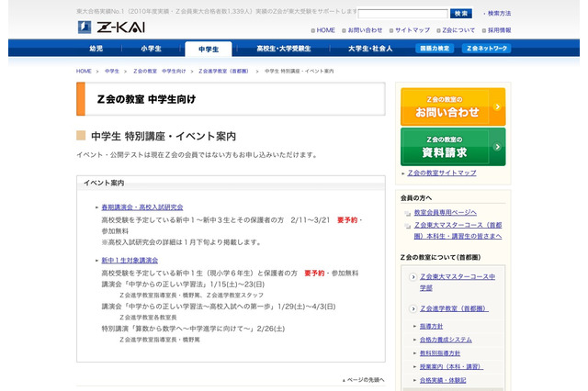The height and width of the screenshot is (391, 588).
Task: Click 要予約 text beside 2/11〜3/21
Action: tap(347, 220)
